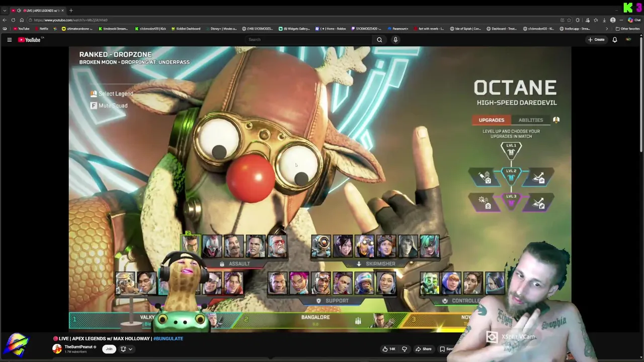Select the right LVL 3 upgrade option
This screenshot has width=644, height=362.
click(538, 203)
